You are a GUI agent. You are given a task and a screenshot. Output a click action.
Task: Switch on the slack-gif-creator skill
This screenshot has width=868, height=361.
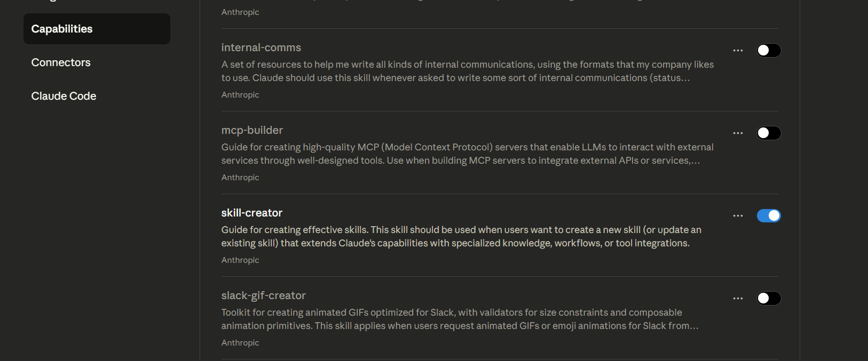coord(769,298)
